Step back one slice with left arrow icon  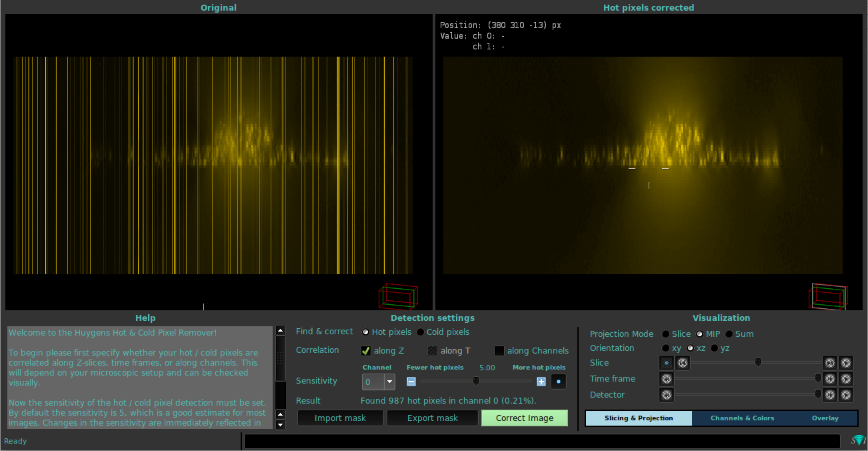[x=682, y=362]
